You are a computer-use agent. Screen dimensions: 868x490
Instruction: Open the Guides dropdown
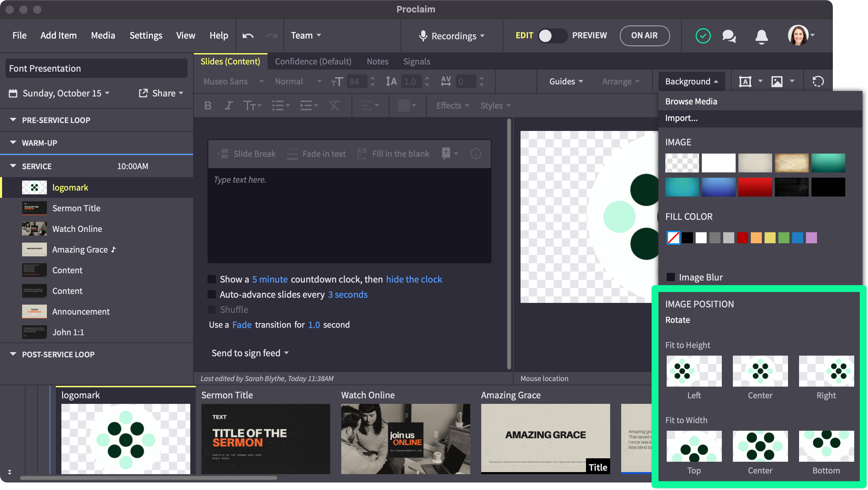point(566,81)
